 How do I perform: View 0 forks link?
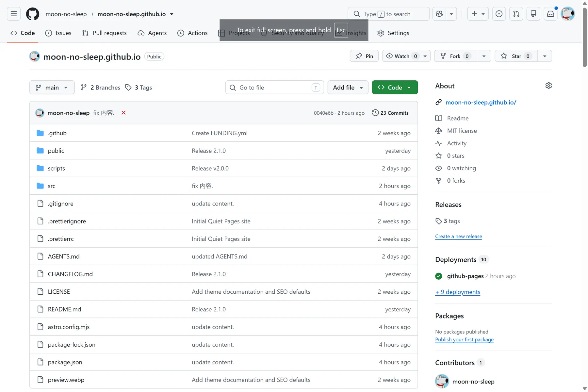click(456, 180)
